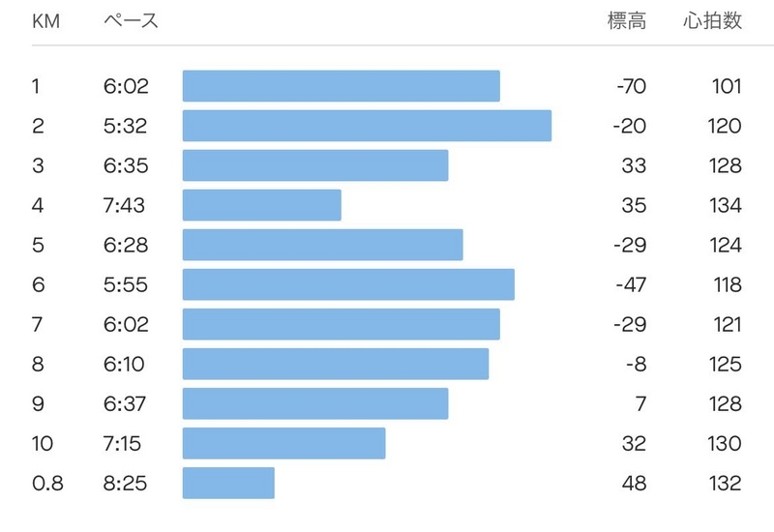The height and width of the screenshot is (532, 774).
Task: Click the -47 elevation value
Action: point(631,284)
